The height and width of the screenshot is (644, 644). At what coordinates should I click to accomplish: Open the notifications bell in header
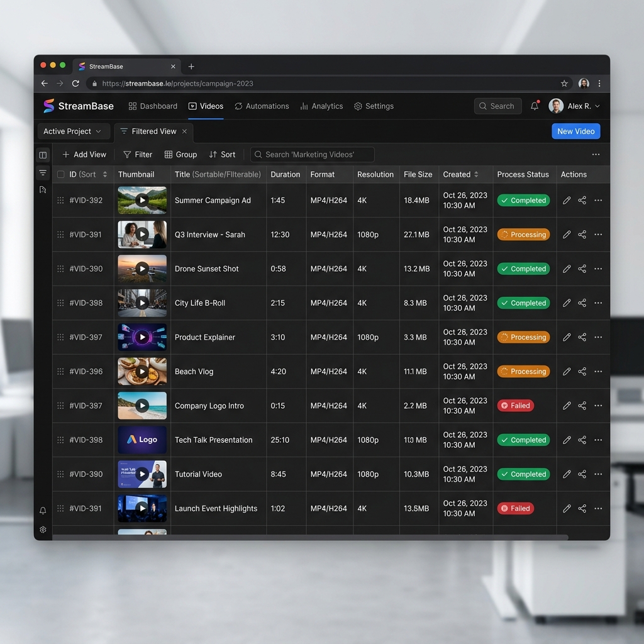pyautogui.click(x=535, y=106)
